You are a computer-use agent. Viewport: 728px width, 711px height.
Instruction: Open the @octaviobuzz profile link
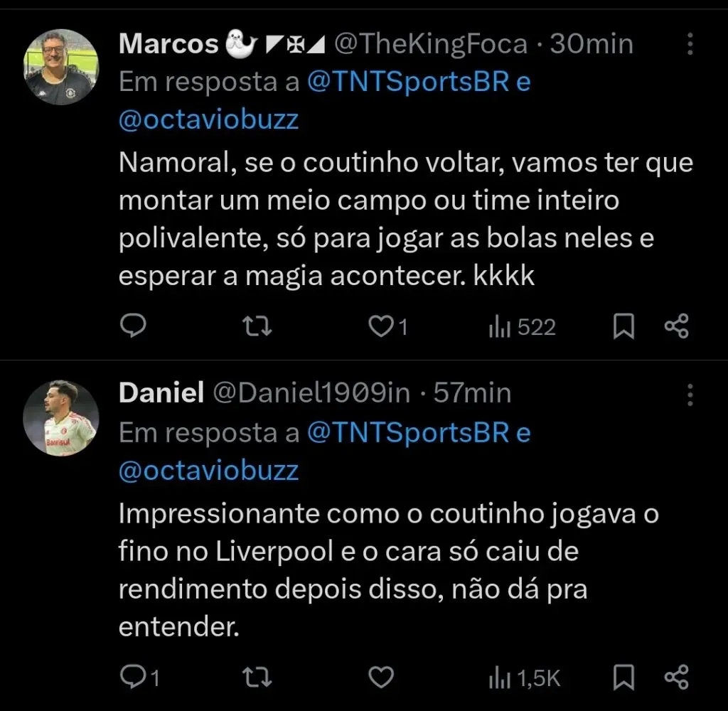click(208, 119)
